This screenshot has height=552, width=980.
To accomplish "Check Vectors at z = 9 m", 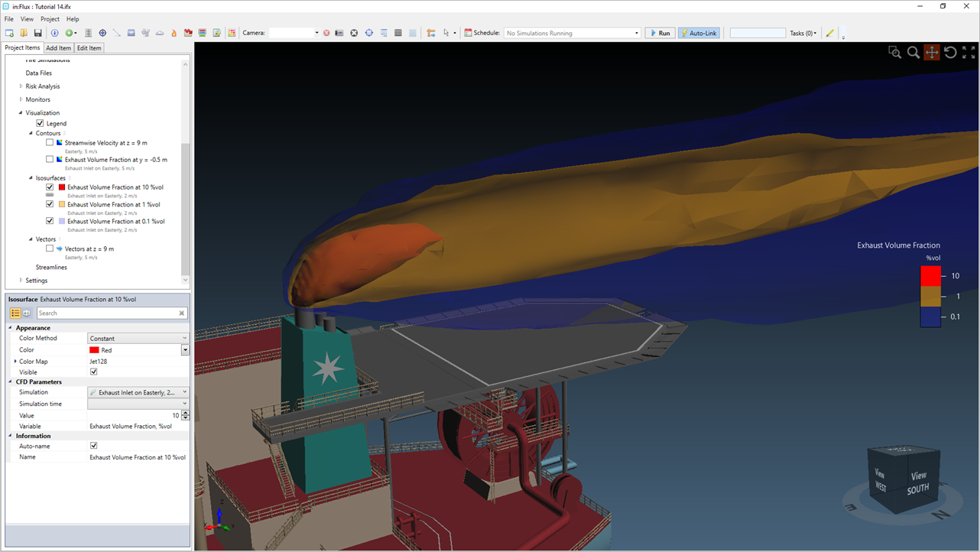I will pos(50,248).
